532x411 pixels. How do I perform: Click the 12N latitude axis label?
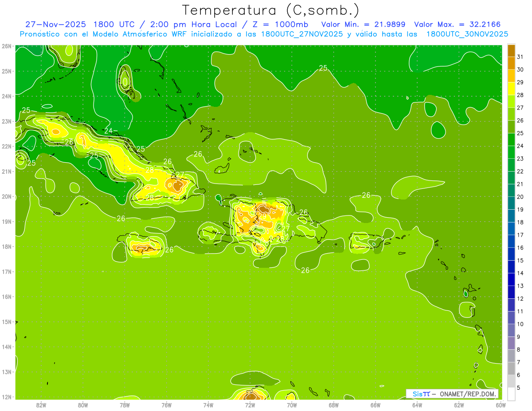tap(7, 397)
